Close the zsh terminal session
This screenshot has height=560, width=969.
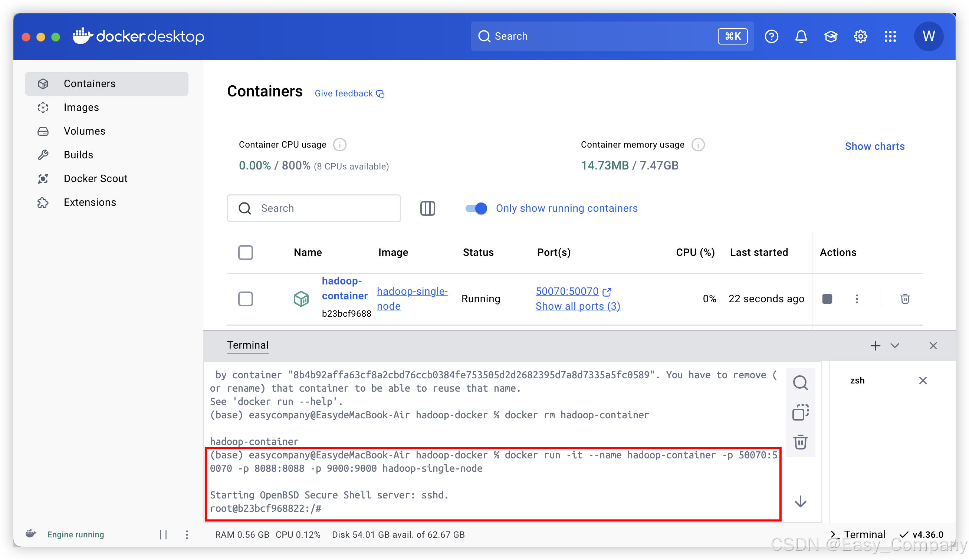(923, 380)
